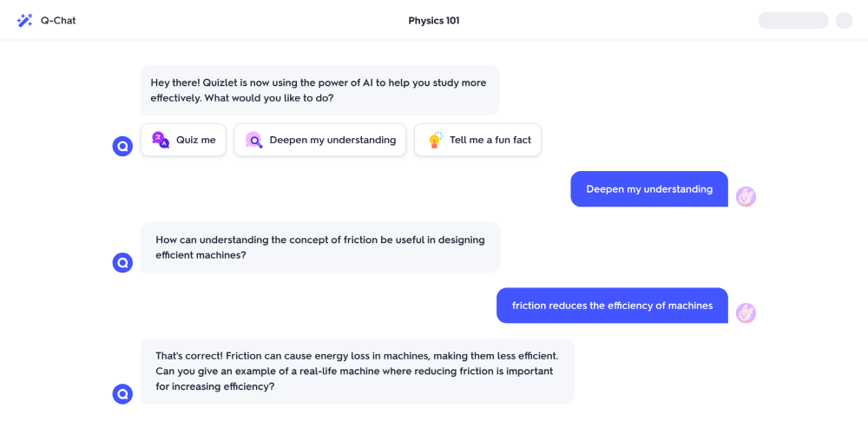The width and height of the screenshot is (868, 428).
Task: Click the round gray placeholder in the header
Action: [844, 20]
